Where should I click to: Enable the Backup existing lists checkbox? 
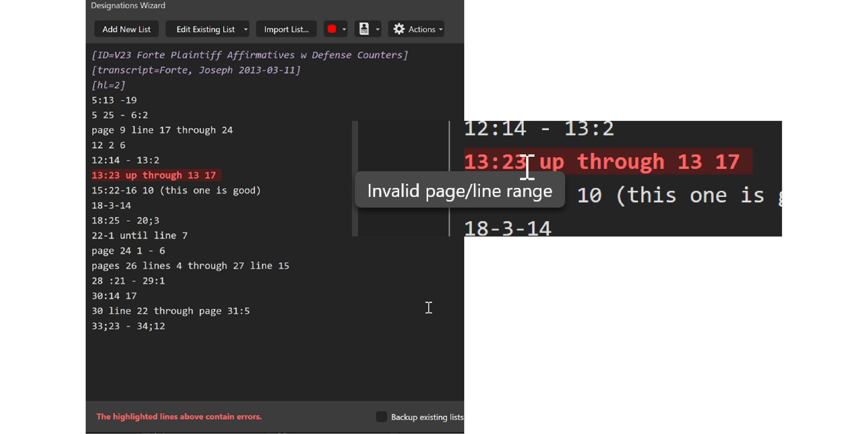coord(381,416)
